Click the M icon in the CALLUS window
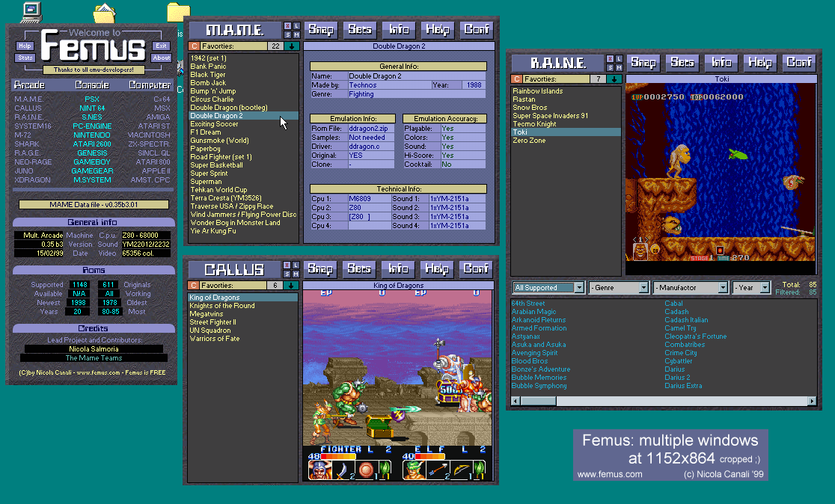835x504 pixels. 296,274
